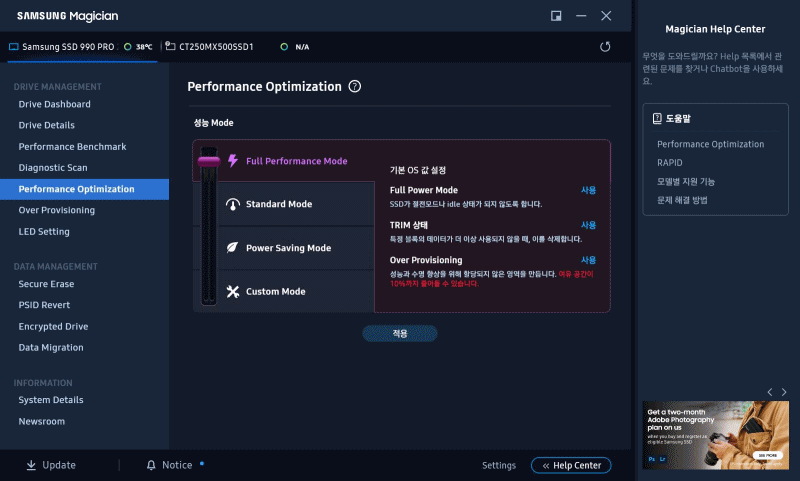Show previous ad banner with left chevron
800x481 pixels.
[770, 392]
